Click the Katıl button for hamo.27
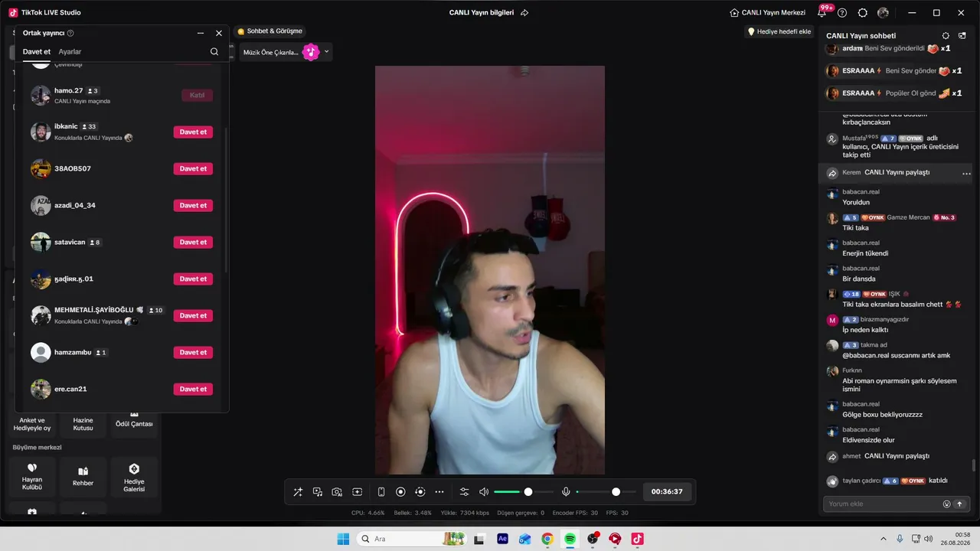The image size is (980, 551). [197, 95]
